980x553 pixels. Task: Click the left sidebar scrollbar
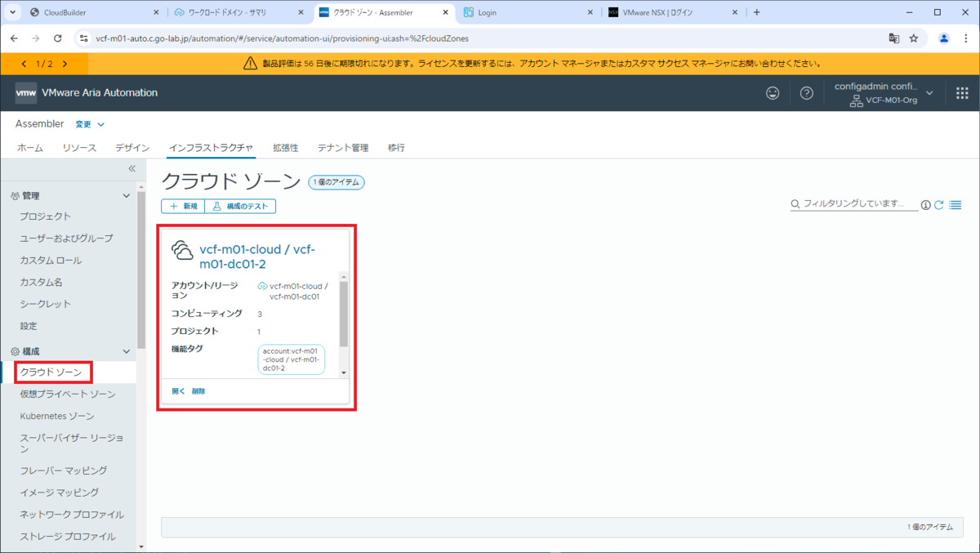141,270
